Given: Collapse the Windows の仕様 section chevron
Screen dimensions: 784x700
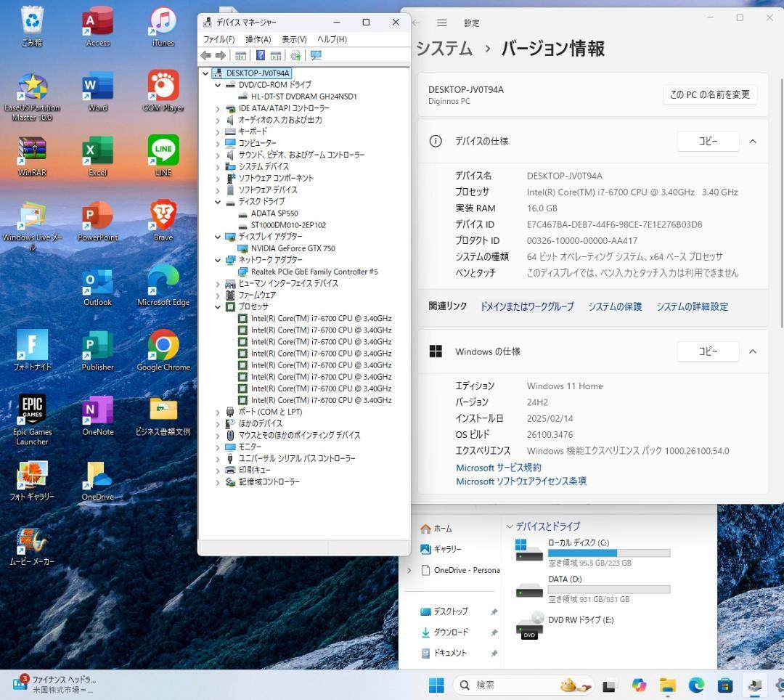Looking at the screenshot, I should tap(753, 352).
